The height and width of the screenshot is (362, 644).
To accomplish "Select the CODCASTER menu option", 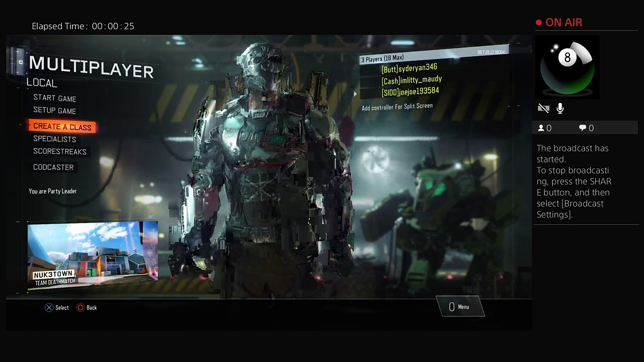I will 53,167.
